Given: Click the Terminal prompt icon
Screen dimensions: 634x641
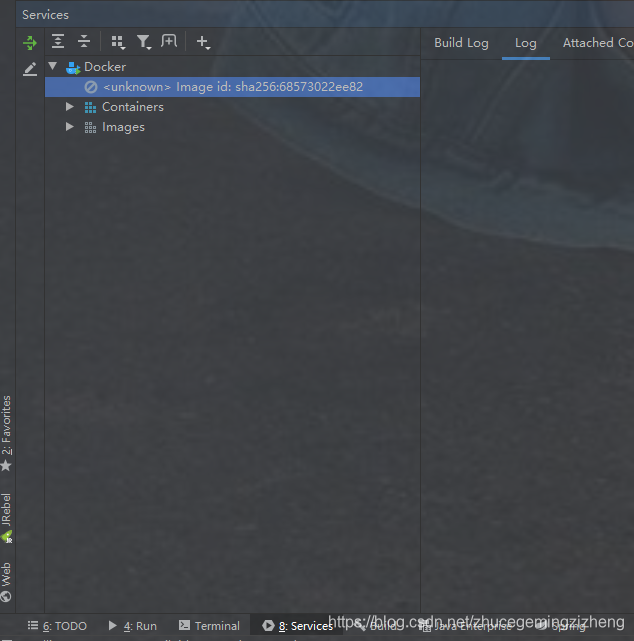Looking at the screenshot, I should tap(184, 625).
